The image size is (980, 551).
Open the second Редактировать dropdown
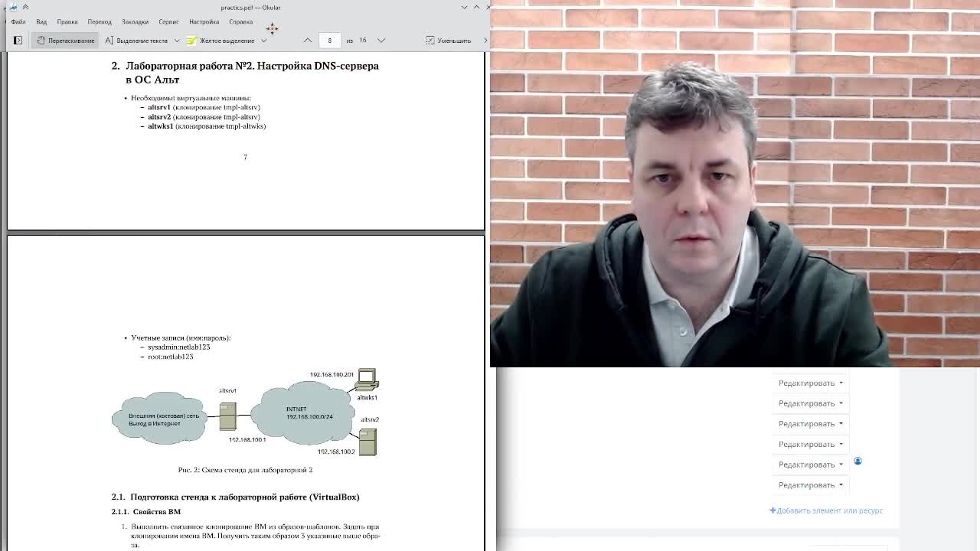pos(810,403)
